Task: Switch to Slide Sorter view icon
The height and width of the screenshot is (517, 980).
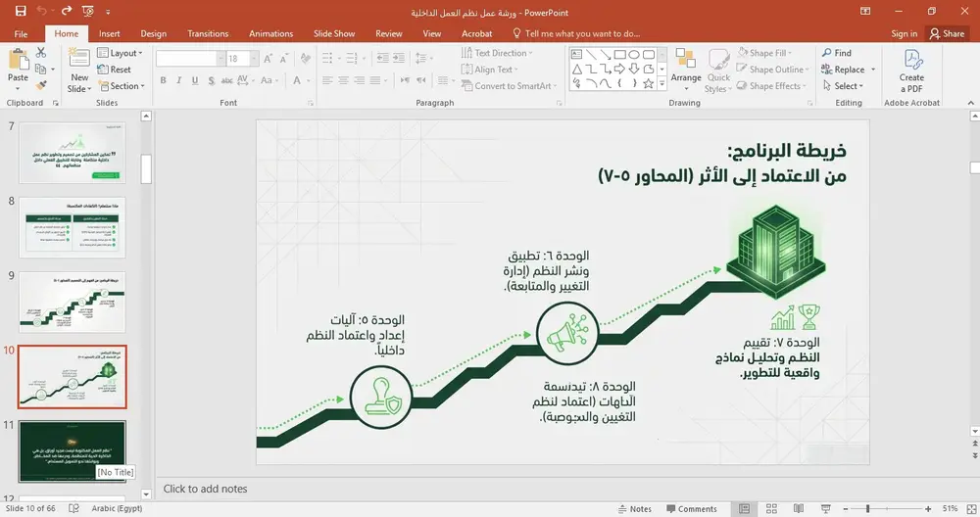Action: coord(771,509)
